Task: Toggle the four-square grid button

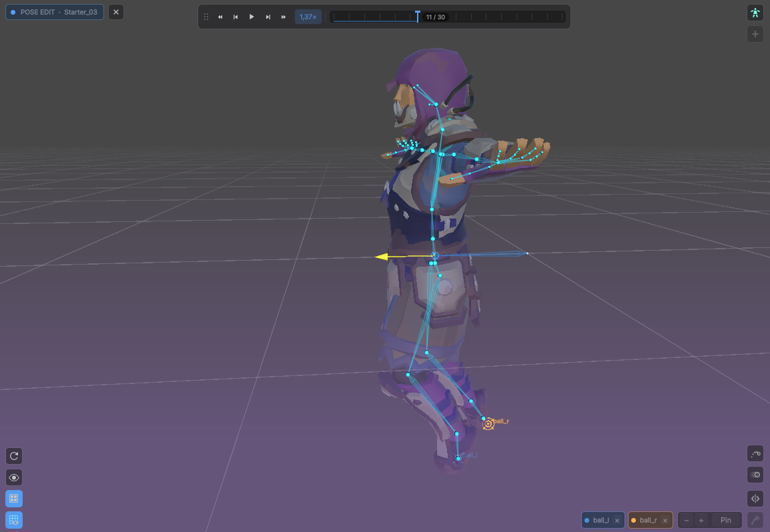Action: pyautogui.click(x=14, y=499)
